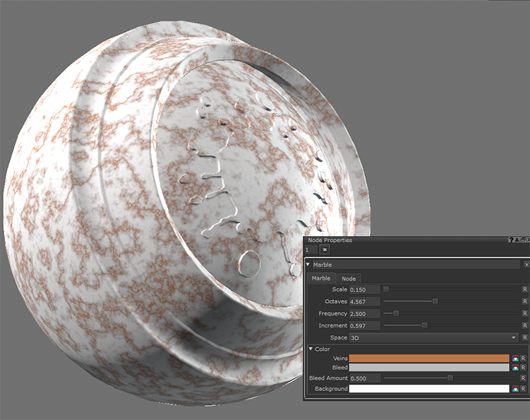Reset the Scale value with R
The width and height of the screenshot is (530, 420).
pos(524,289)
